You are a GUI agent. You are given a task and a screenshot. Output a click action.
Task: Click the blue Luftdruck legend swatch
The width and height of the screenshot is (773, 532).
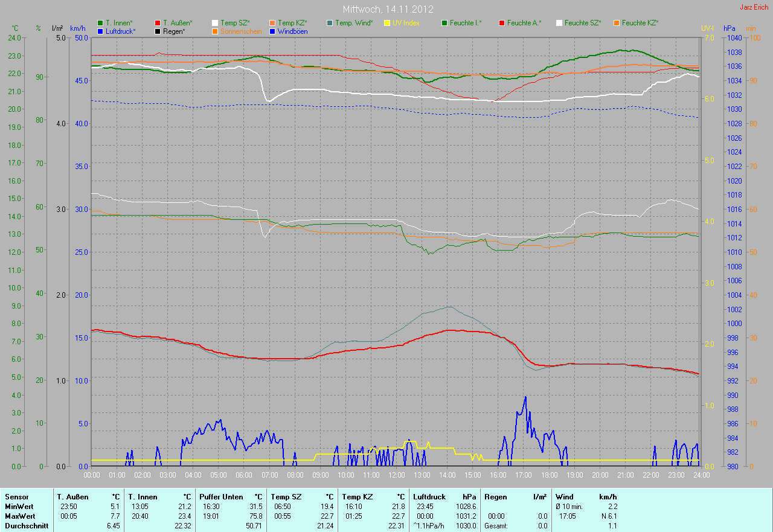pos(100,31)
